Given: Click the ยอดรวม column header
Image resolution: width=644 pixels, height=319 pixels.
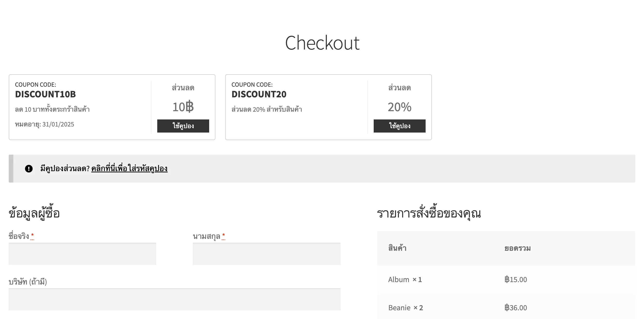Looking at the screenshot, I should tap(517, 248).
